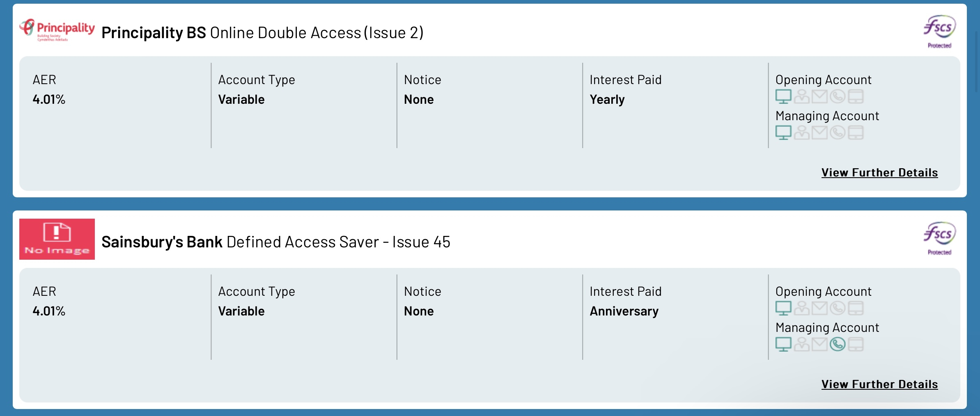This screenshot has height=416, width=980.
Task: Click the monitor icon under Sainsbury's Managing Account
Action: tap(783, 344)
